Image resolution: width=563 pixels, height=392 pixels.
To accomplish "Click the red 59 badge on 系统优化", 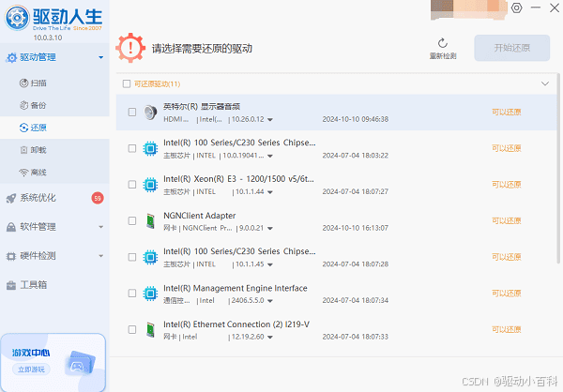I will coord(98,198).
